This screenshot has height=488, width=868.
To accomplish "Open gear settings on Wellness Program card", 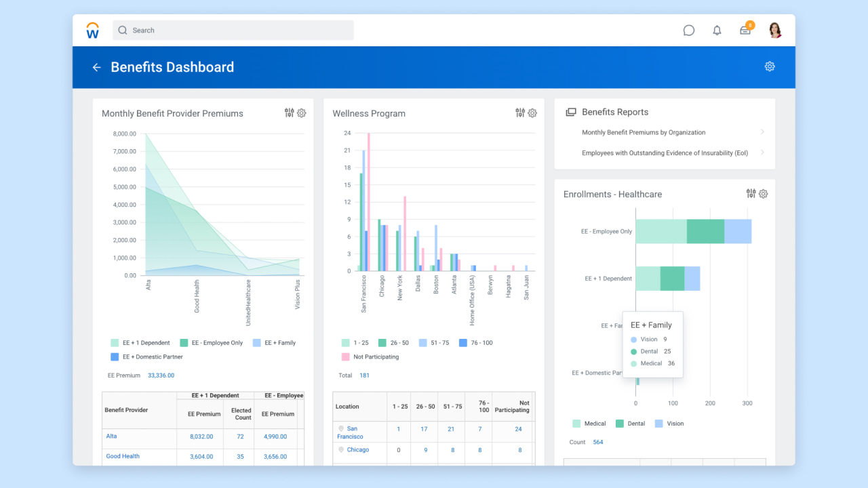I will click(532, 113).
